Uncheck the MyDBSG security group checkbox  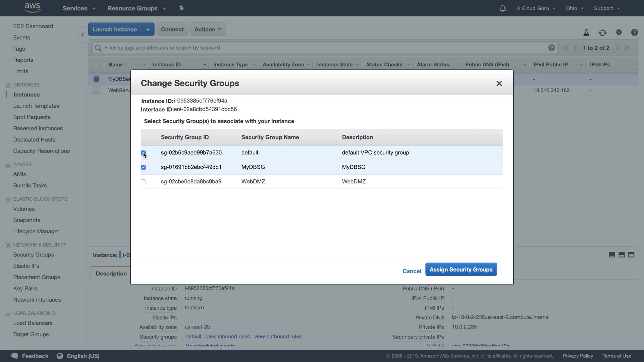(143, 167)
